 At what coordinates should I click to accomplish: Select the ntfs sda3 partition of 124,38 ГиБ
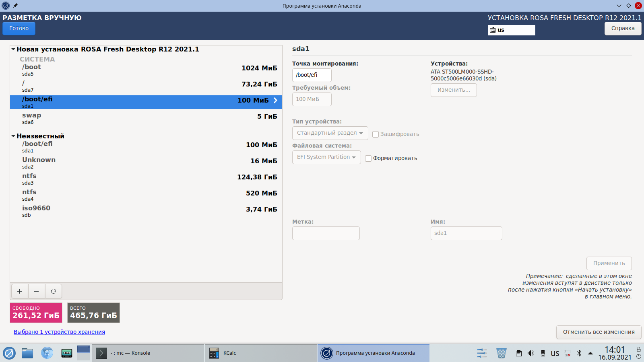tap(146, 179)
